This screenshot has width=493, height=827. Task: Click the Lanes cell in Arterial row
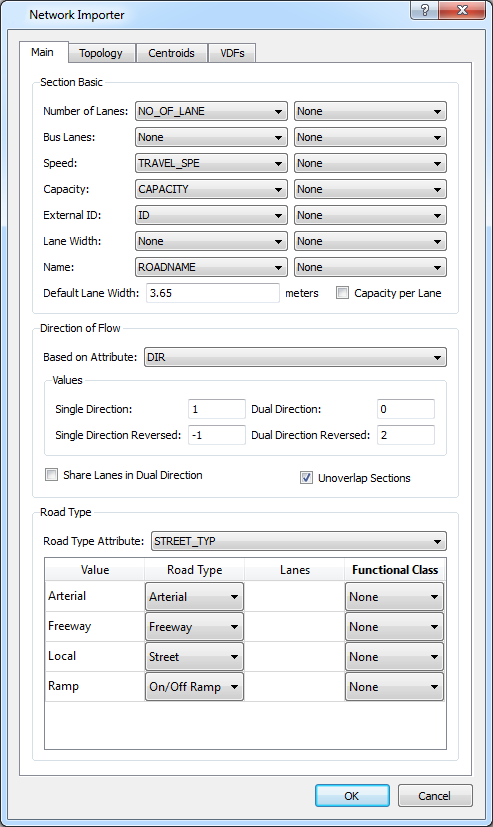click(x=295, y=596)
